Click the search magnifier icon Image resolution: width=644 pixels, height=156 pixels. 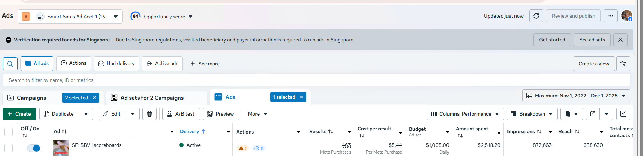[x=10, y=64]
